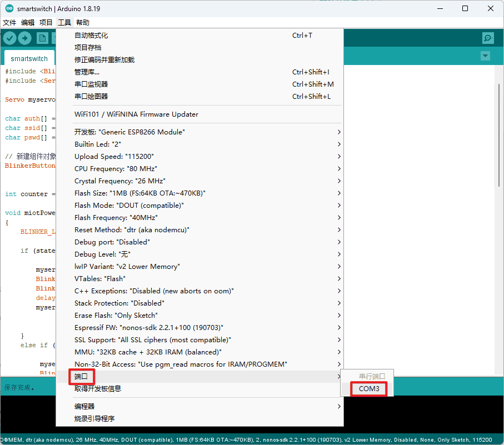Screen dimensions: 504x445
Task: Click 保存完成 status message
Action: click(19, 387)
